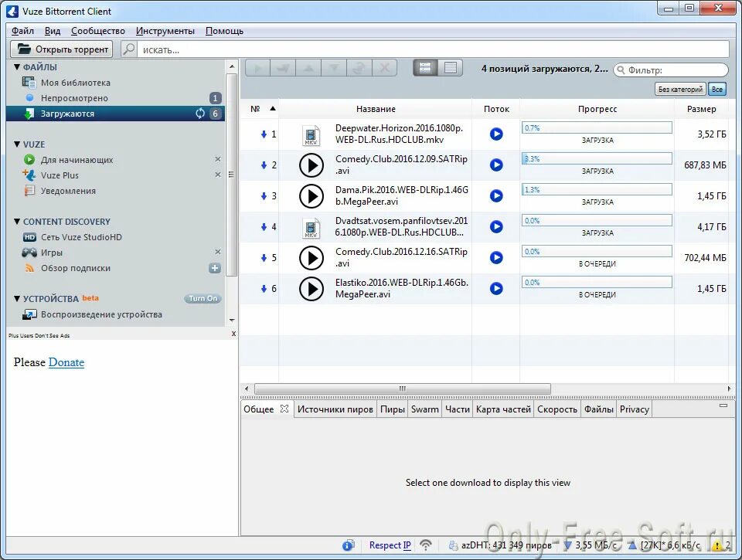The image size is (742, 560).
Task: Click the Открыть торрент button
Action: pyautogui.click(x=62, y=49)
